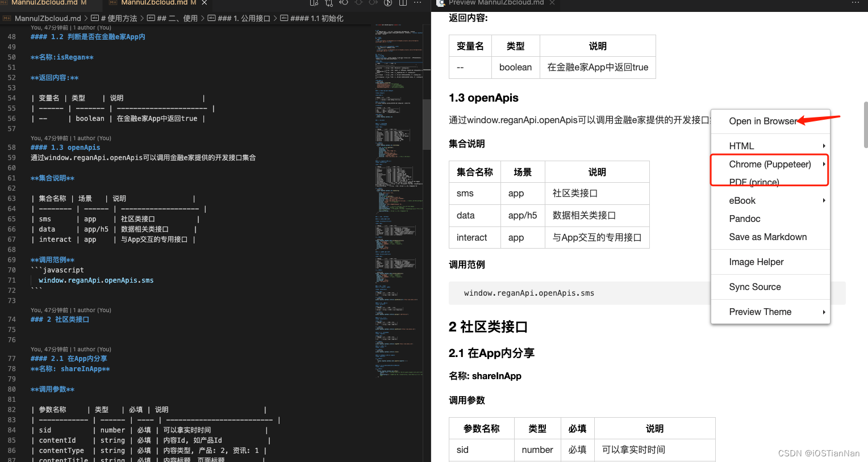
Task: Expand the Chrome (Puppeteer) submenu arrow
Action: [824, 164]
